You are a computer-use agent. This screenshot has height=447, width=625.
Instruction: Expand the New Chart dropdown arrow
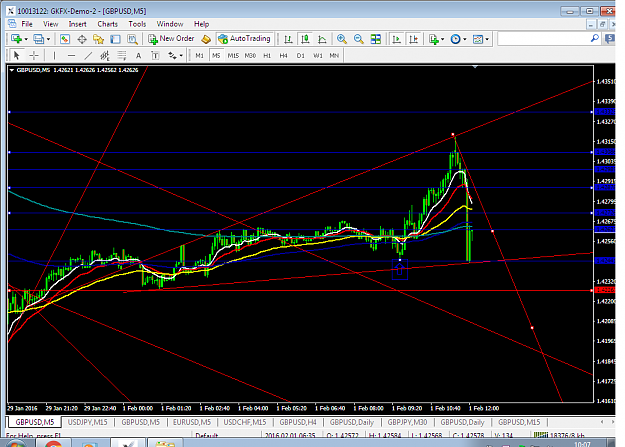click(x=26, y=39)
